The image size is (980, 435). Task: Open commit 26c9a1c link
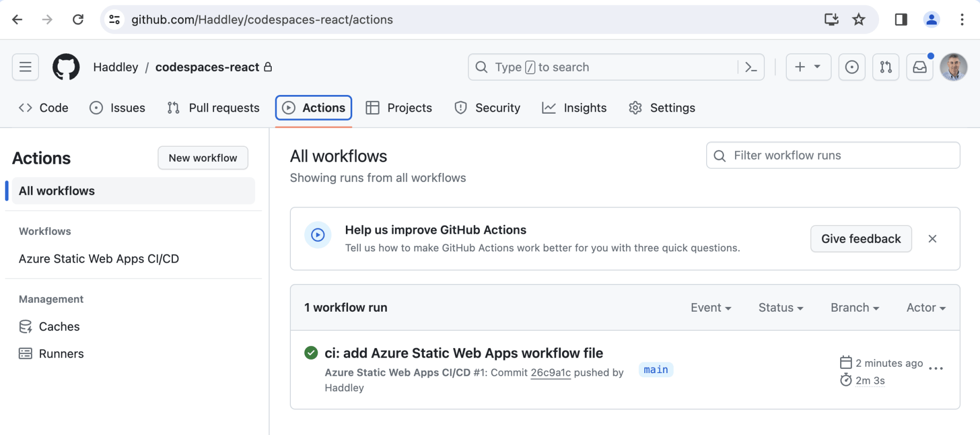point(550,373)
